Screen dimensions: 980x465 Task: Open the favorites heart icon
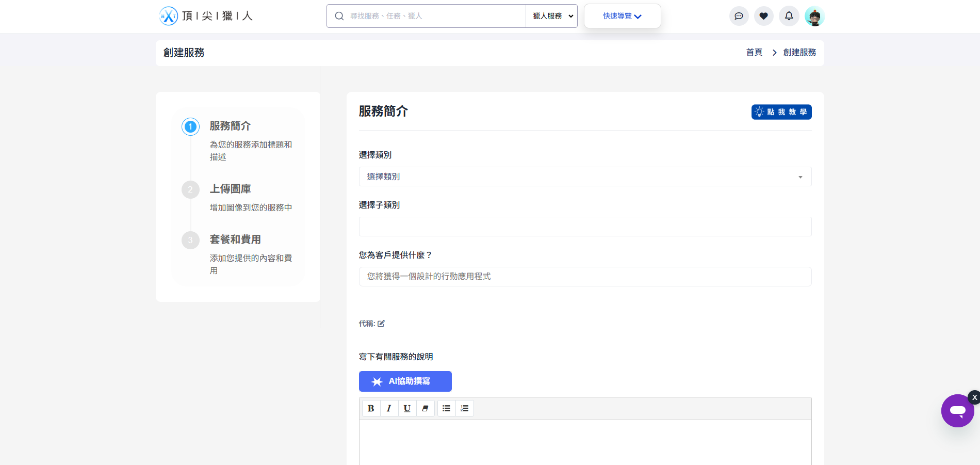click(763, 16)
